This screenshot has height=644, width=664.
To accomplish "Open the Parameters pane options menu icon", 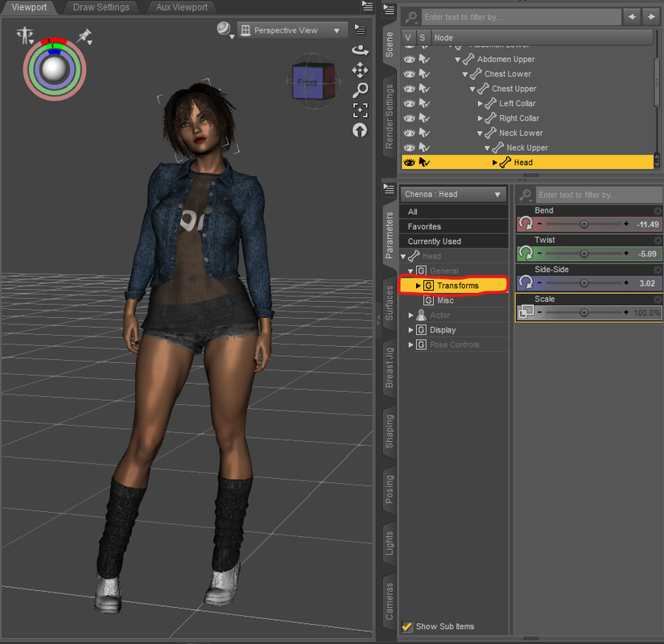I will coord(389,188).
